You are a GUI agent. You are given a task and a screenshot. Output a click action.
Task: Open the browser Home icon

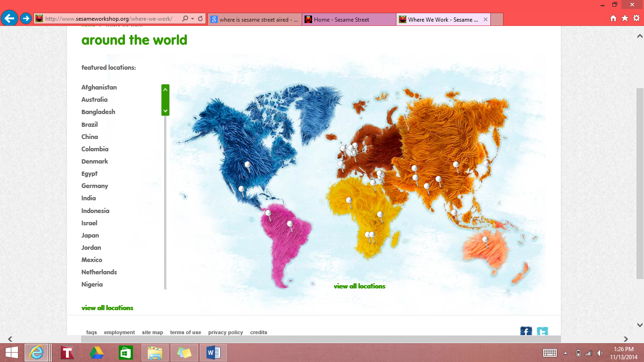point(613,18)
